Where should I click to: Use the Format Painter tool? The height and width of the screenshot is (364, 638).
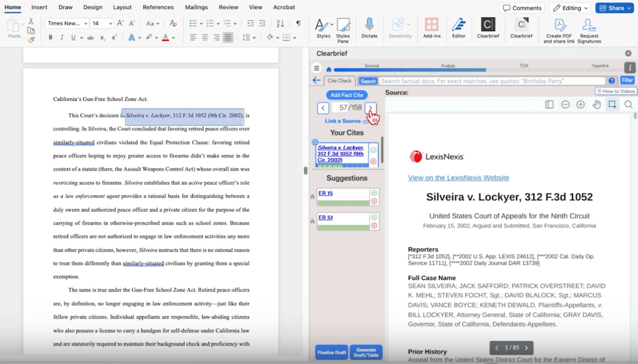(31, 39)
